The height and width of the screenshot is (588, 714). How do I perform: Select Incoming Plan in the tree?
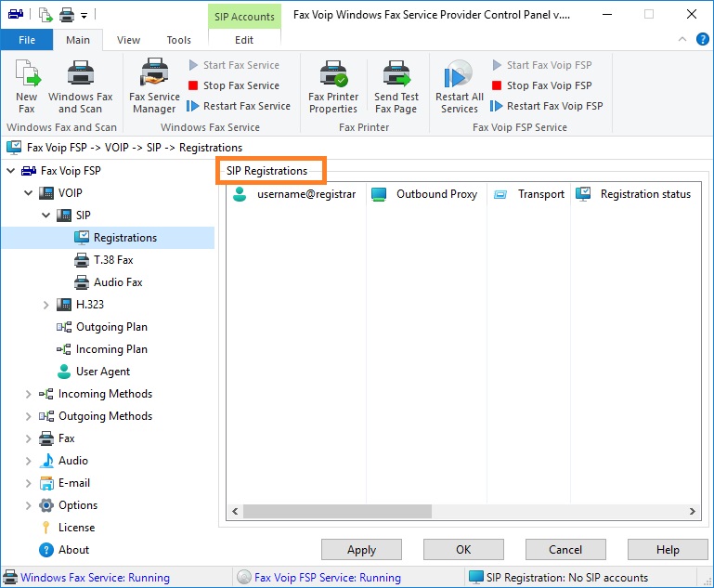(102, 349)
